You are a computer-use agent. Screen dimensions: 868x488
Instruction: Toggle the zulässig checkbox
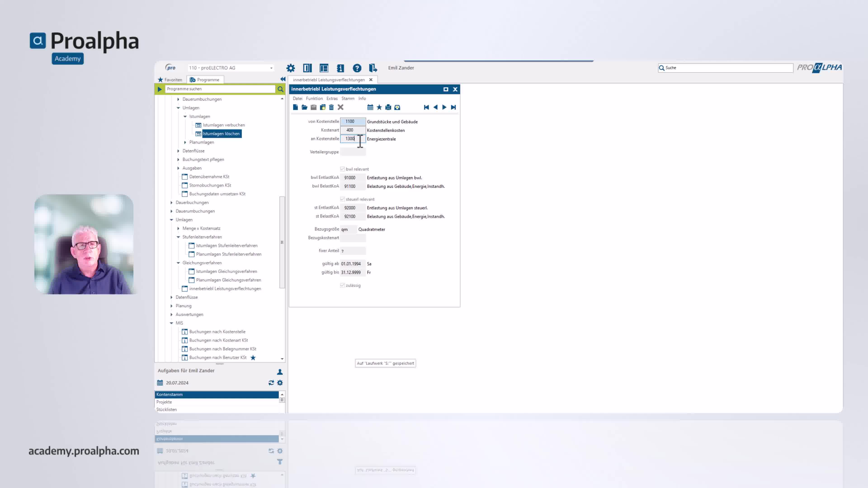tap(342, 285)
